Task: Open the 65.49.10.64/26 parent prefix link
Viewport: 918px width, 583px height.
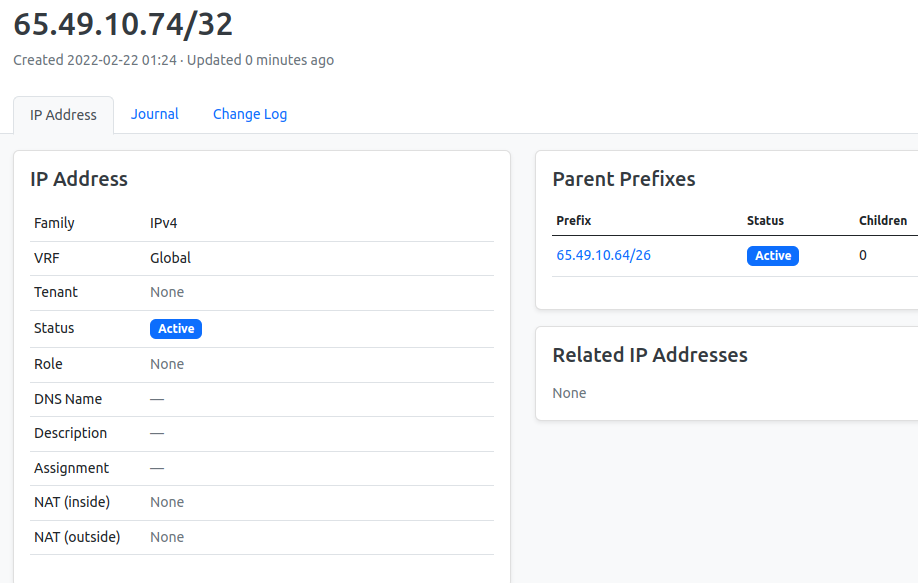Action: [603, 255]
